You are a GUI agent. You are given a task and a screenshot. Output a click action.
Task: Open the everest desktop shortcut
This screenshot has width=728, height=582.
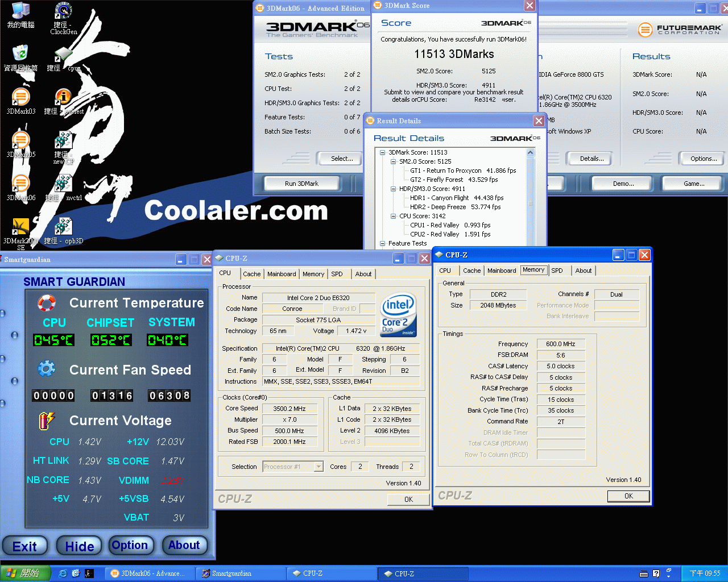64,101
